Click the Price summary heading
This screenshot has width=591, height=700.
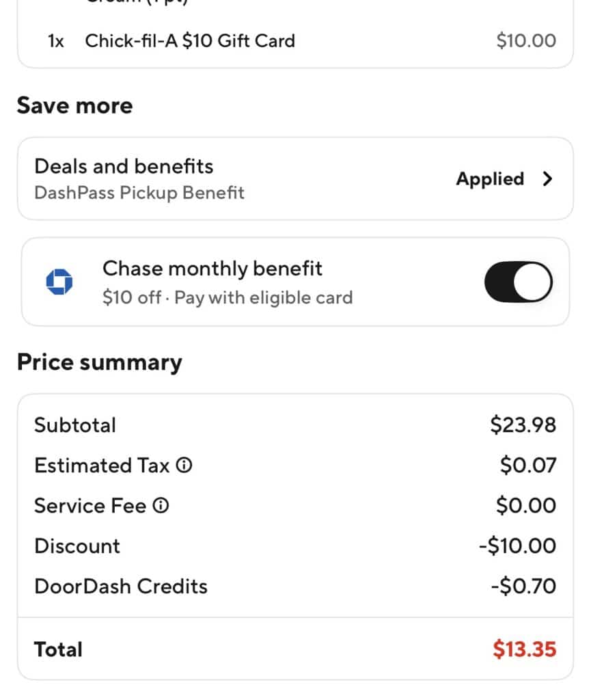(x=99, y=362)
